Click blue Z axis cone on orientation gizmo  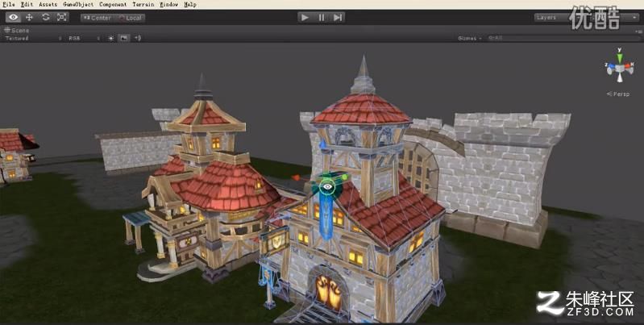coord(610,66)
